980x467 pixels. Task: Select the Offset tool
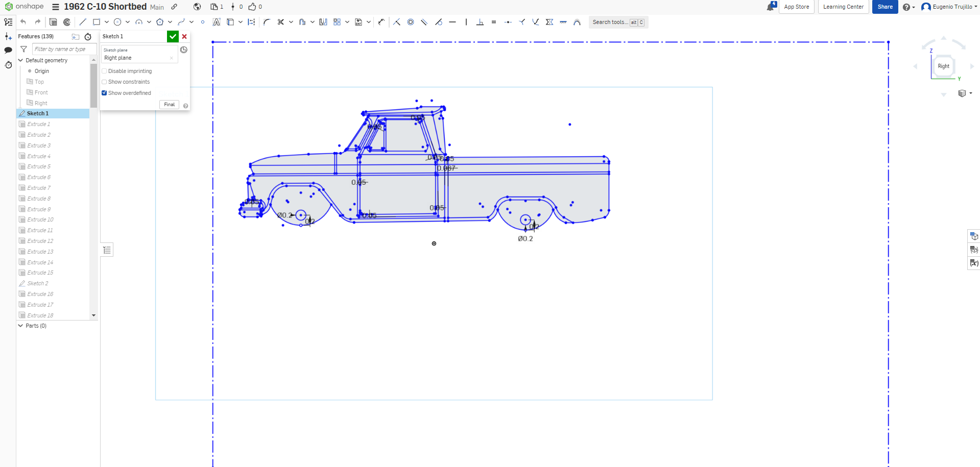click(x=302, y=22)
